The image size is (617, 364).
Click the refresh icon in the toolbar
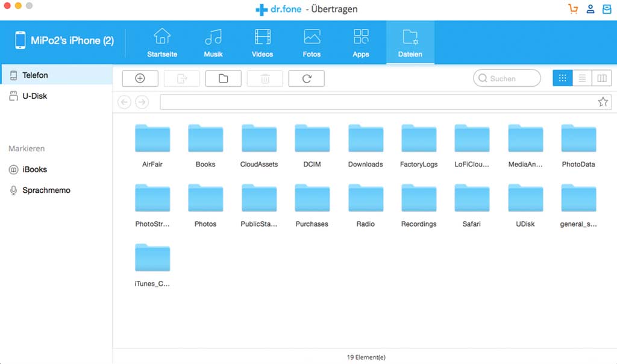point(306,78)
